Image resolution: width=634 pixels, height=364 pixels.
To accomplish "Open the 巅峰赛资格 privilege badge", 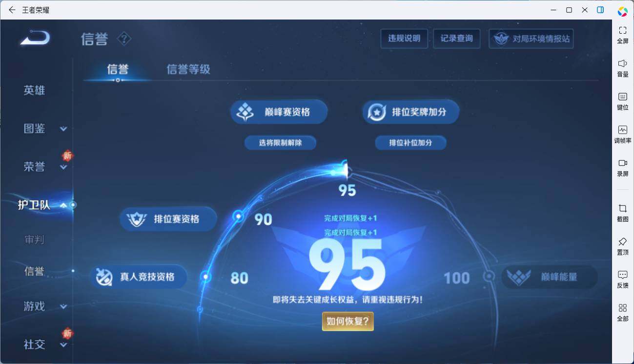I will pyautogui.click(x=279, y=112).
